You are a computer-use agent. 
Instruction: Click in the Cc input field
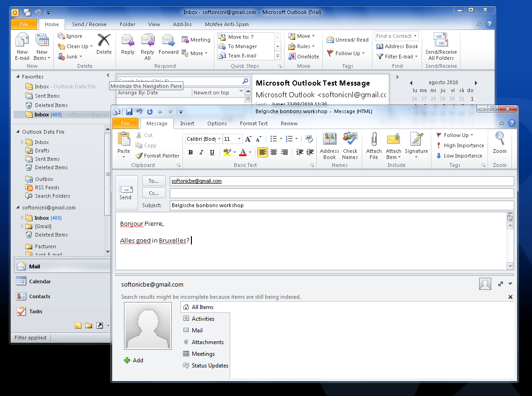(342, 193)
